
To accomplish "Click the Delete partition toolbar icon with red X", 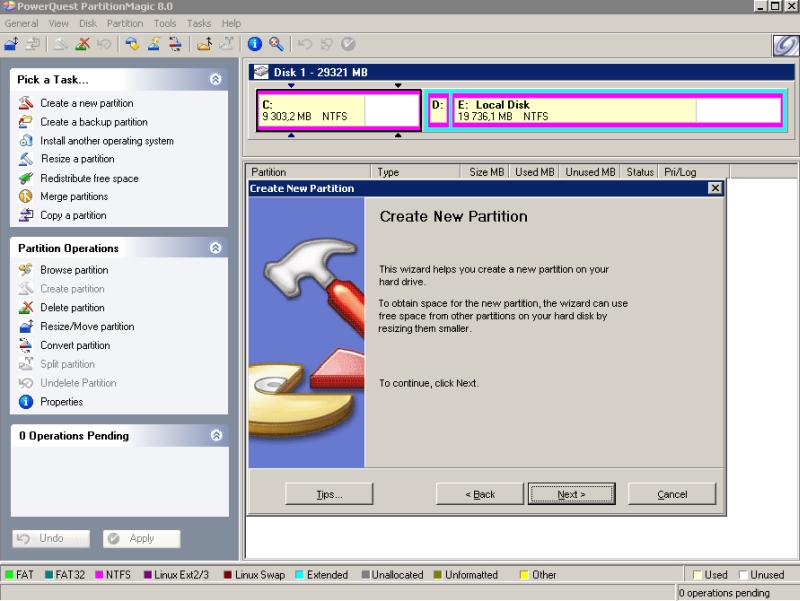I will (82, 44).
